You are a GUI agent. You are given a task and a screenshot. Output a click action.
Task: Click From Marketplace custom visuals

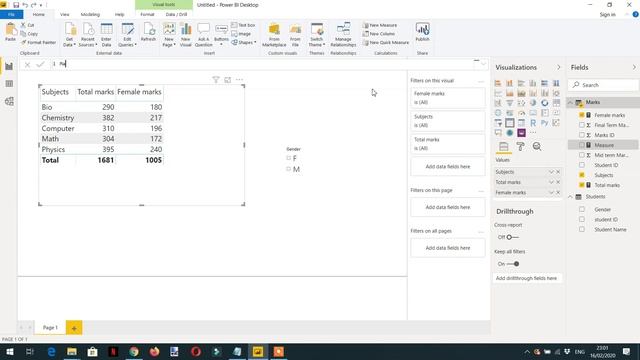(x=274, y=34)
